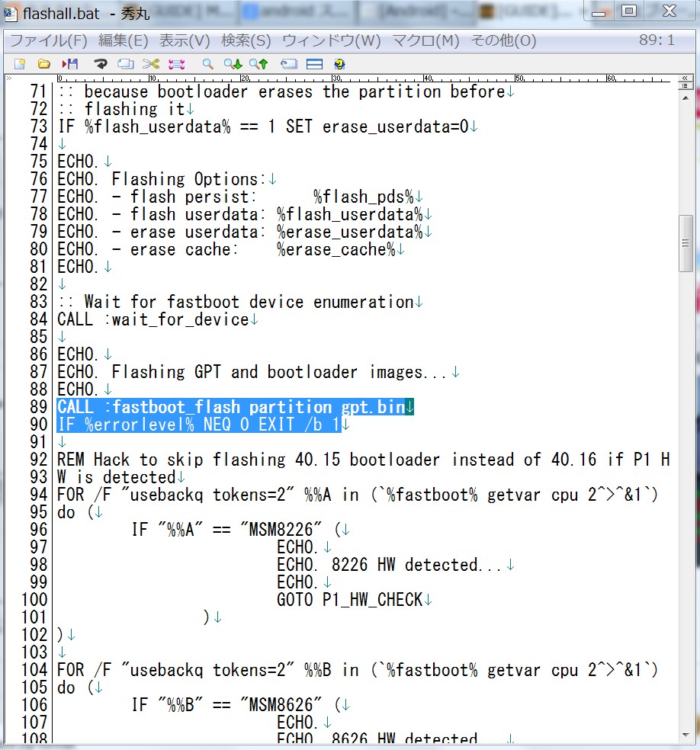Click the 'IF %errorlevel% NEQ 0 EXIT /b 1' line
This screenshot has height=750, width=700.
pos(198,425)
